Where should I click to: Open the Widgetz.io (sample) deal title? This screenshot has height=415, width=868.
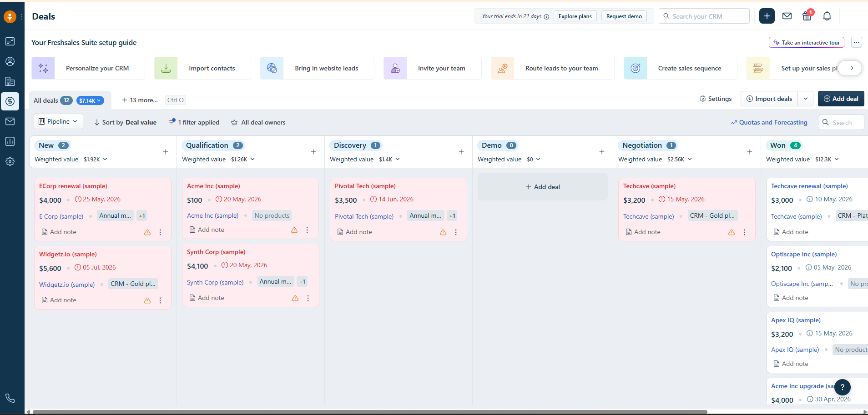[x=68, y=254]
